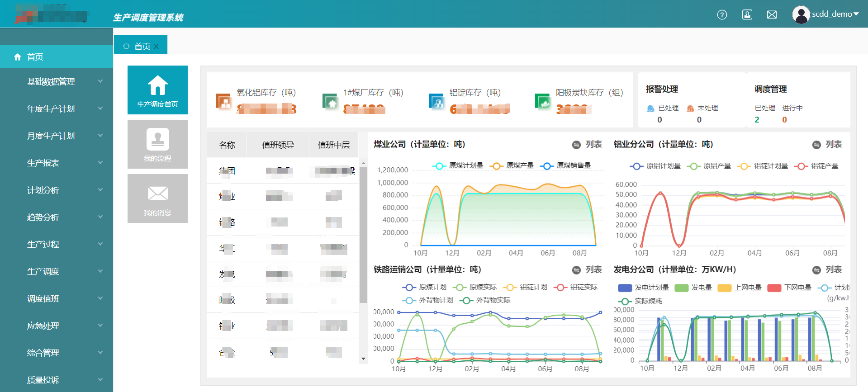Open the help question-mark icon
The image size is (868, 392).
722,14
